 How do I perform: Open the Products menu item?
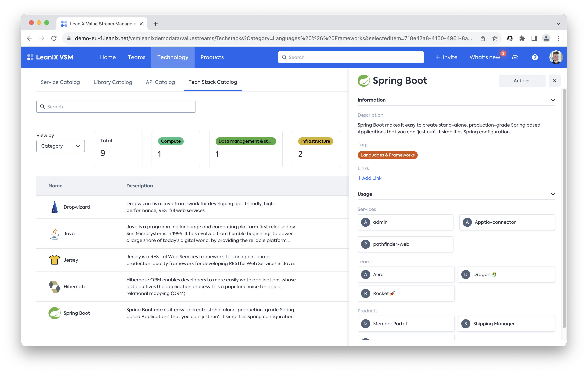tap(212, 57)
